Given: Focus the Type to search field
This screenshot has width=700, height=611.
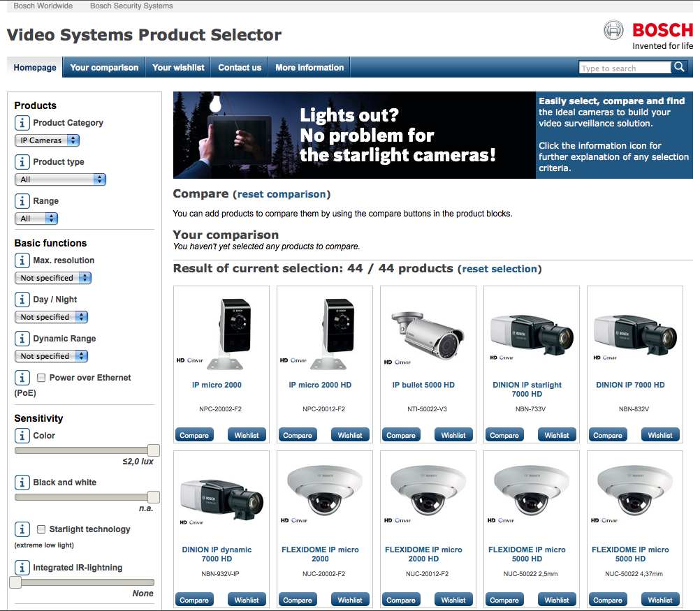Looking at the screenshot, I should [625, 68].
